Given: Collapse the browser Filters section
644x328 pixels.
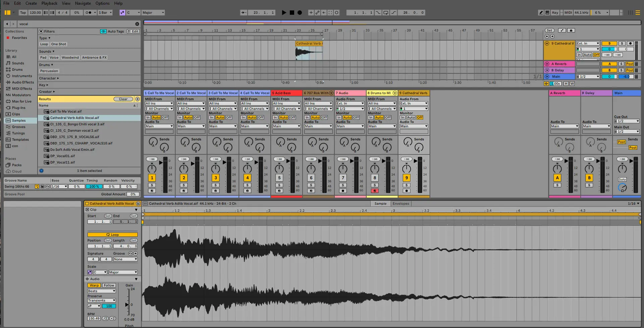Looking at the screenshot, I should (41, 31).
